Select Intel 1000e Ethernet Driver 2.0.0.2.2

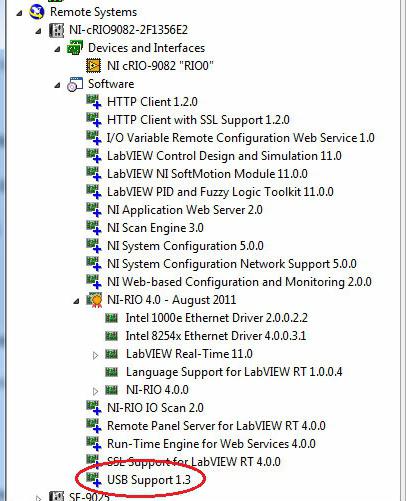point(217,318)
